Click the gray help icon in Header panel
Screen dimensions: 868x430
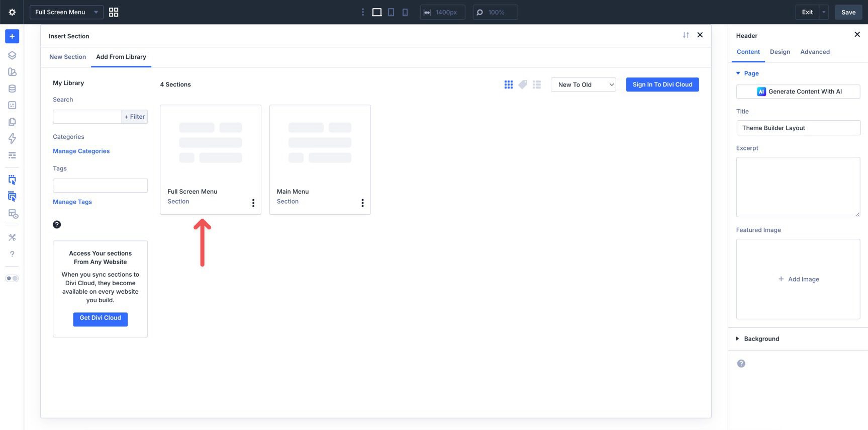pyautogui.click(x=741, y=364)
